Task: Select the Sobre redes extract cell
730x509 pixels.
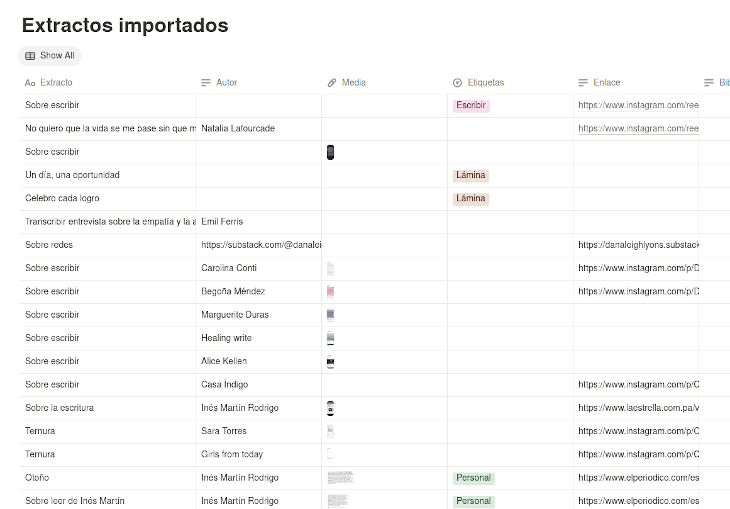Action: (x=50, y=245)
